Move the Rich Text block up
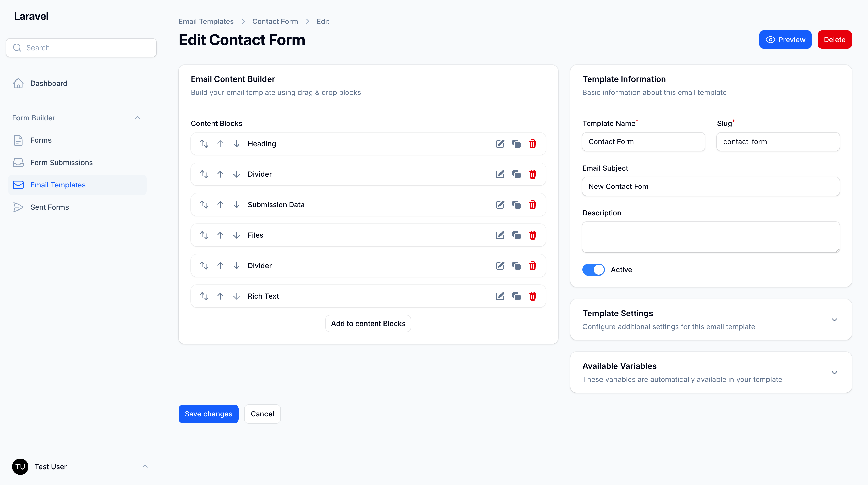 [x=220, y=296]
